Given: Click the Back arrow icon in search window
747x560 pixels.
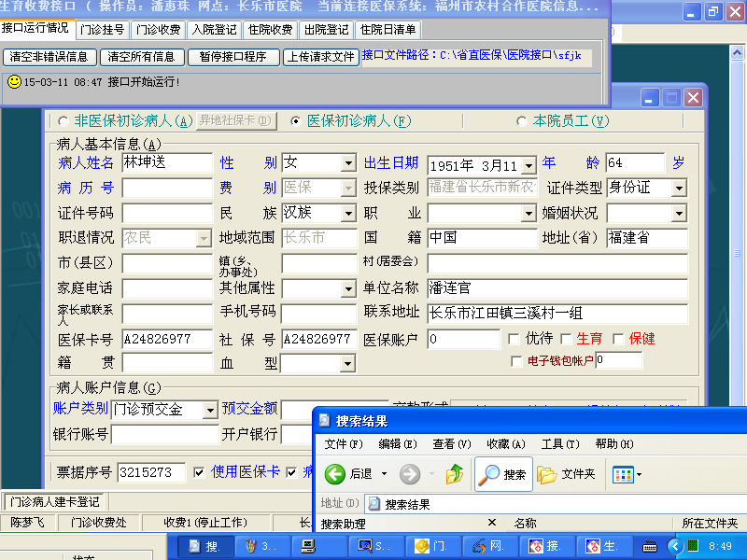Looking at the screenshot, I should click(335, 474).
